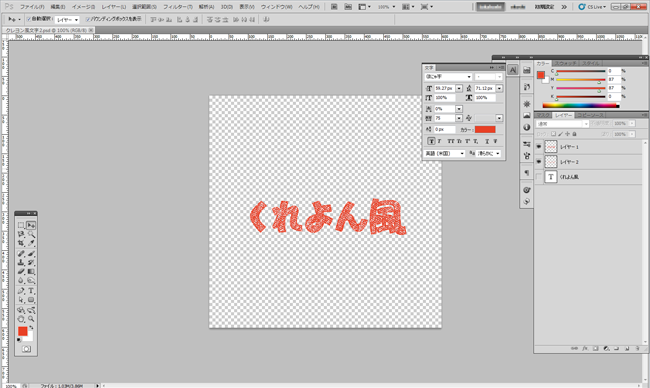
Task: Open the font style dropdown
Action: tap(489, 77)
